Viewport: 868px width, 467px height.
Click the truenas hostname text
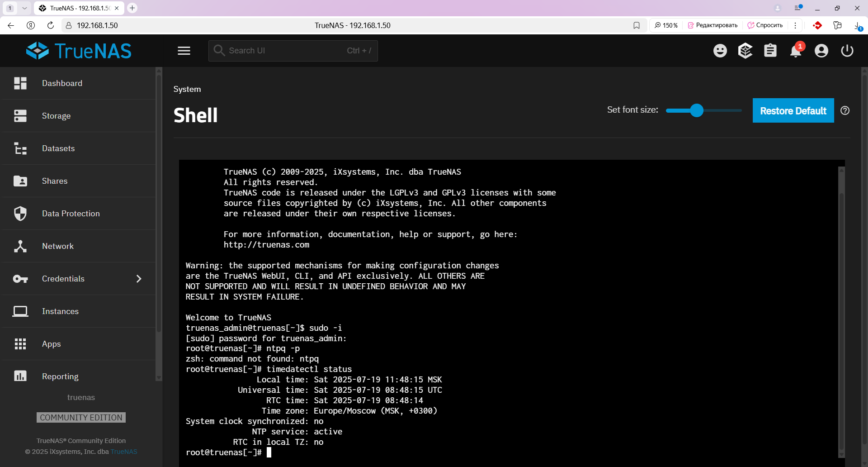81,397
